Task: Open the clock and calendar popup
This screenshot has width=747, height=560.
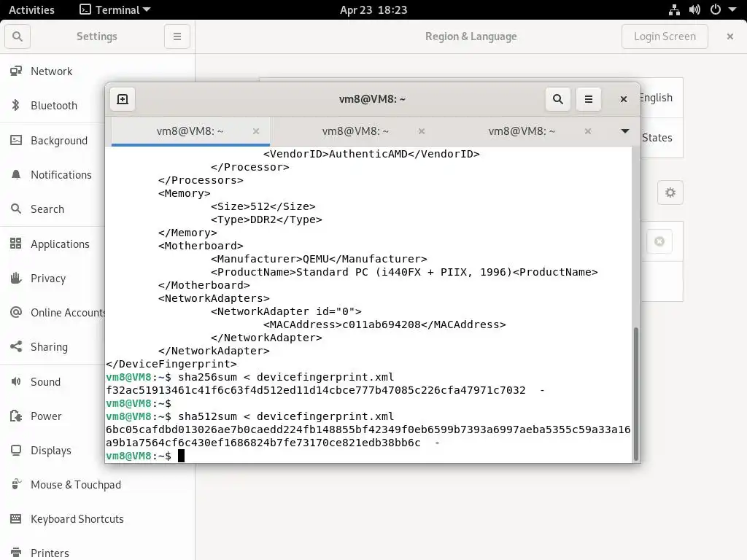Action: click(373, 9)
